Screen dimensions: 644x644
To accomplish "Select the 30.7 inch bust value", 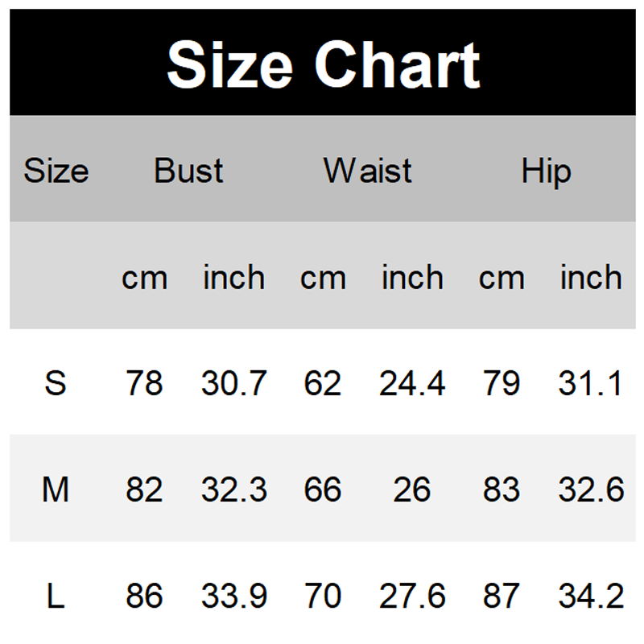I will coord(233,383).
